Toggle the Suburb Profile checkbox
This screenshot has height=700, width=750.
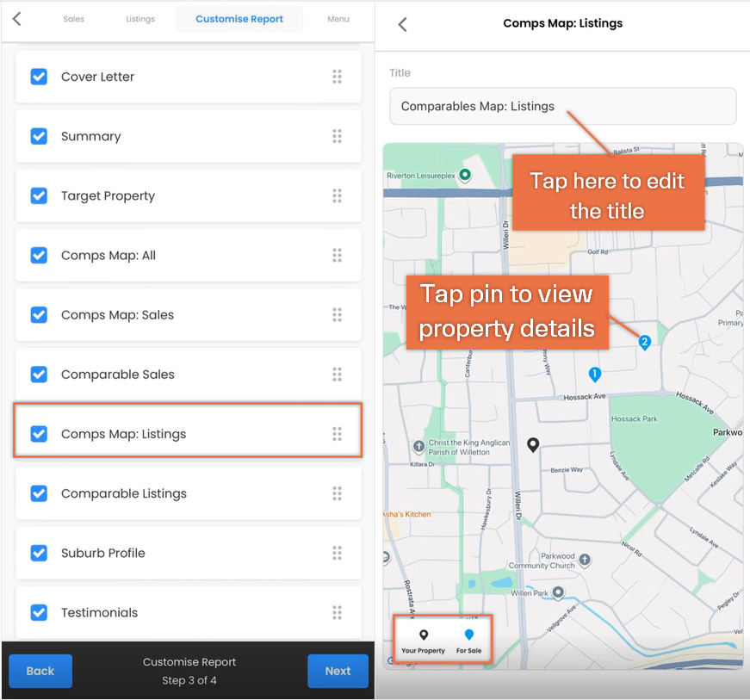[39, 553]
